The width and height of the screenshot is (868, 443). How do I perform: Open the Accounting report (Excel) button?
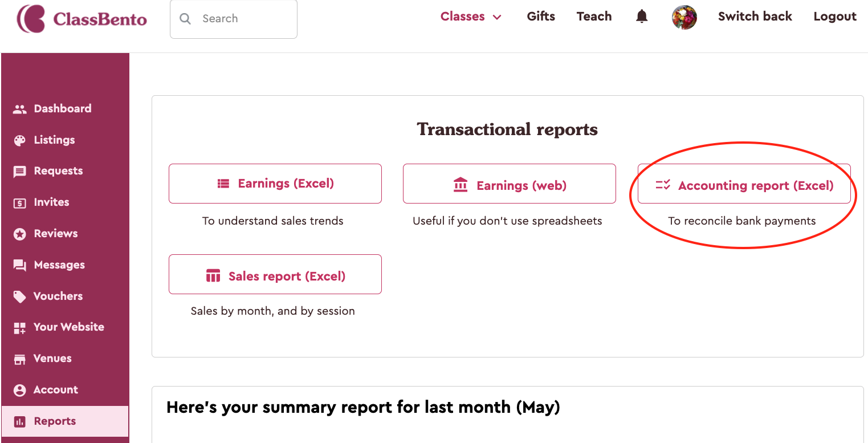744,184
